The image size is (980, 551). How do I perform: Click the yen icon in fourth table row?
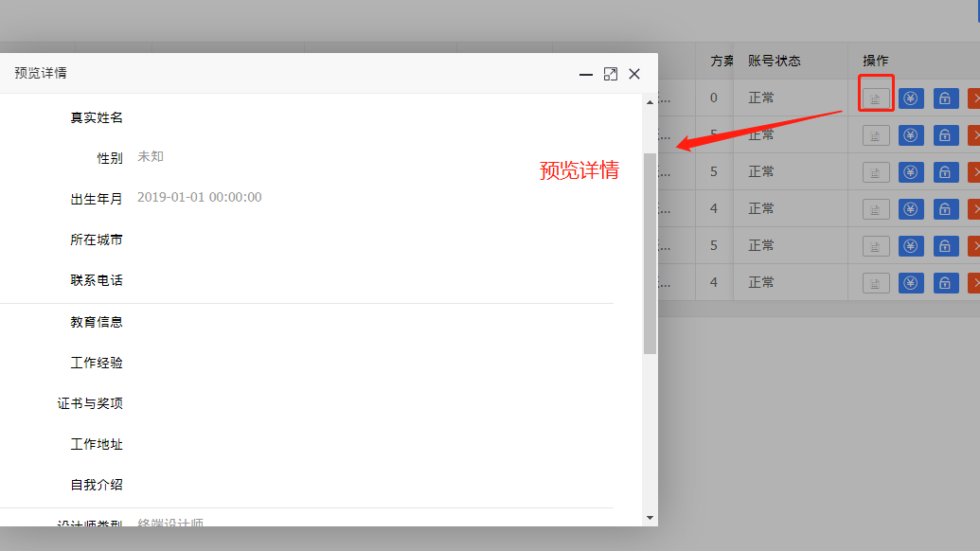tap(911, 208)
